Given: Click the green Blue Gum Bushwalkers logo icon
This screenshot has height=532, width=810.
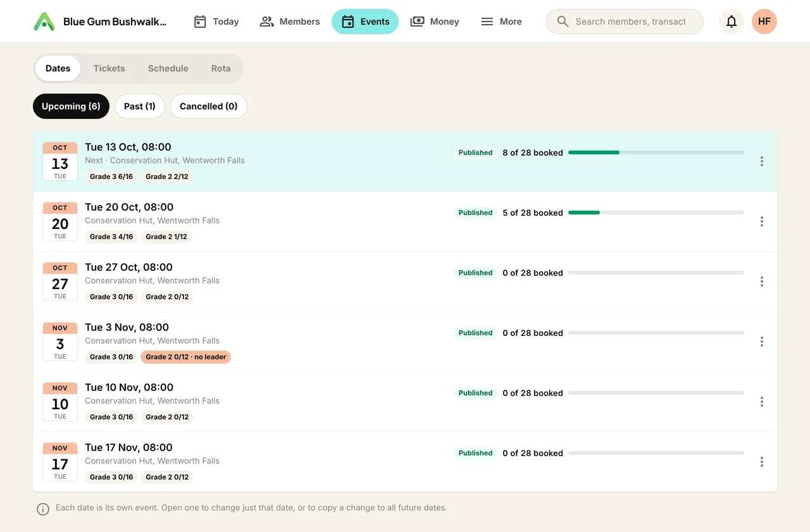Looking at the screenshot, I should tap(44, 22).
